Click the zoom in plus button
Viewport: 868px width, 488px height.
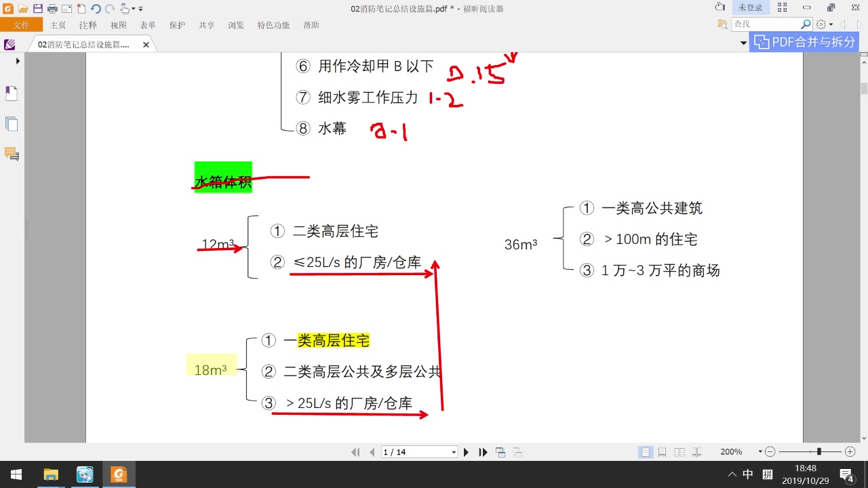point(850,452)
